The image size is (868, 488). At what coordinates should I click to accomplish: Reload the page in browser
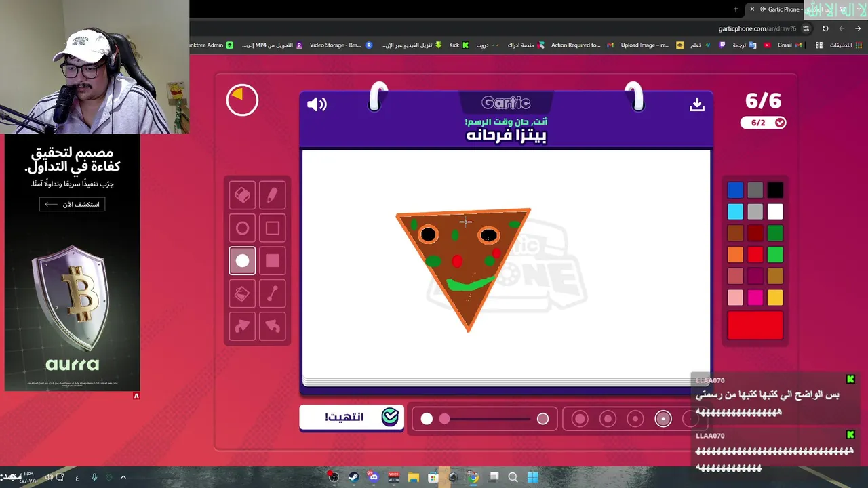[825, 28]
